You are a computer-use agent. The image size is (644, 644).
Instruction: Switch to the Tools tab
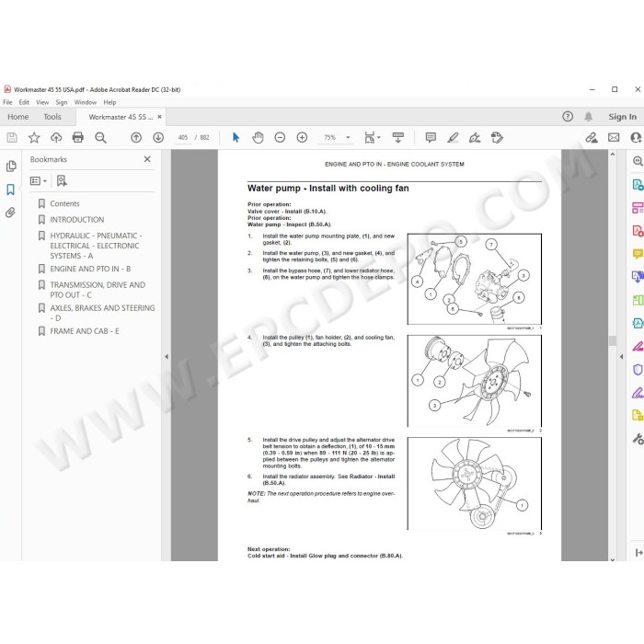click(52, 117)
